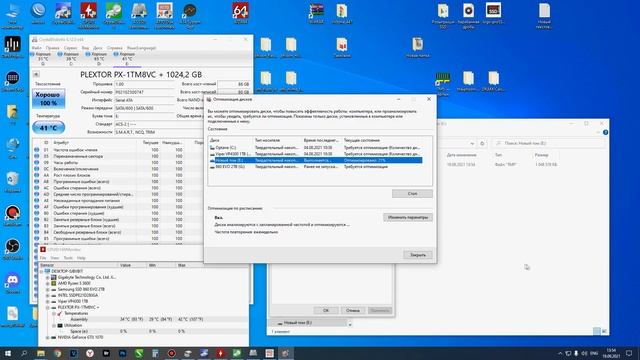Screen dimensions: 640x360
Task: Click the Хорошо 100 % health status button
Action: (49, 99)
